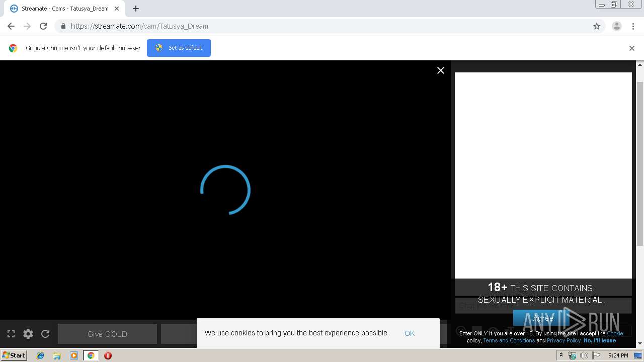This screenshot has height=362, width=644.
Task: Switch to Chrome taskbar button
Action: pos(91,355)
